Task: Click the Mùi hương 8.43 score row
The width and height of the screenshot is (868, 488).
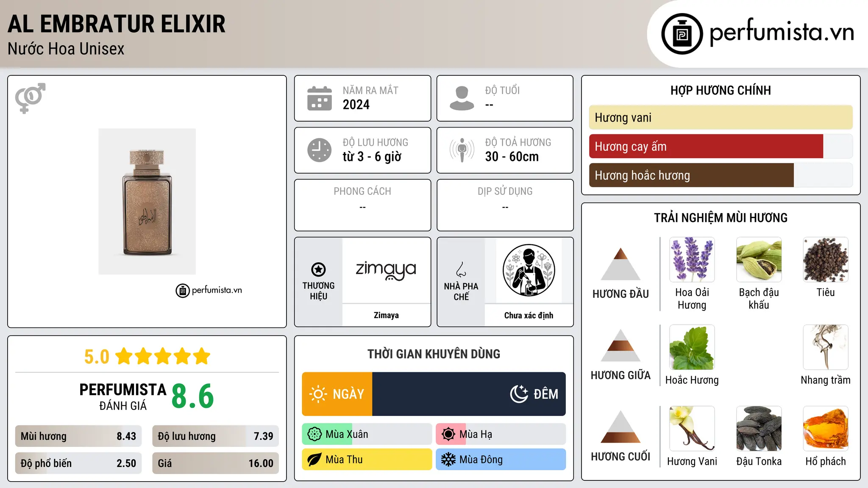Action: pyautogui.click(x=78, y=436)
